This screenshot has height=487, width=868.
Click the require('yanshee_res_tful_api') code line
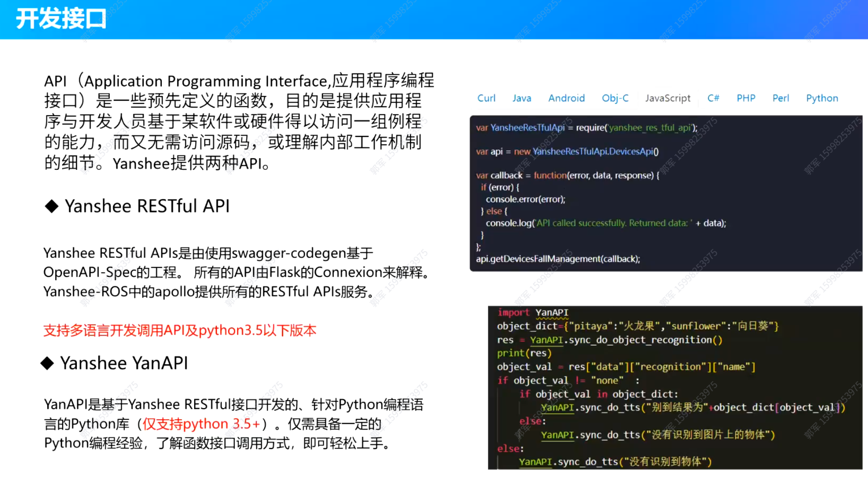[587, 128]
